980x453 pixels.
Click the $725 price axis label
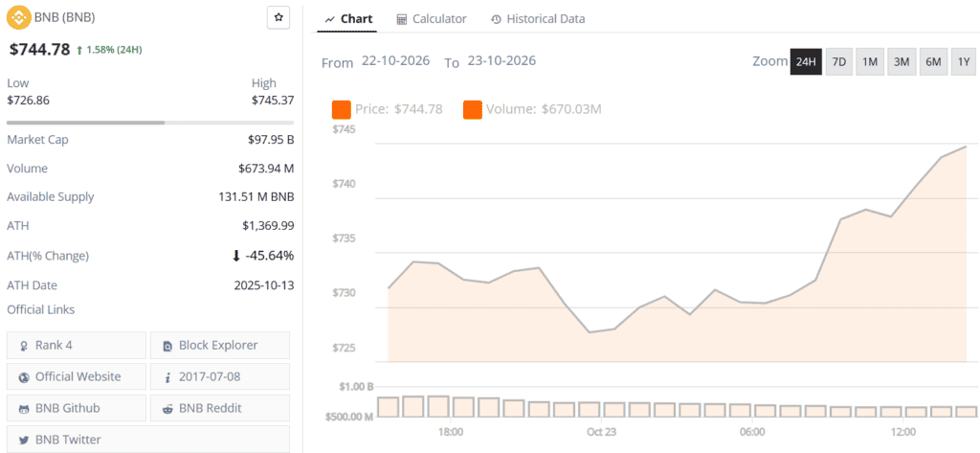pos(342,348)
